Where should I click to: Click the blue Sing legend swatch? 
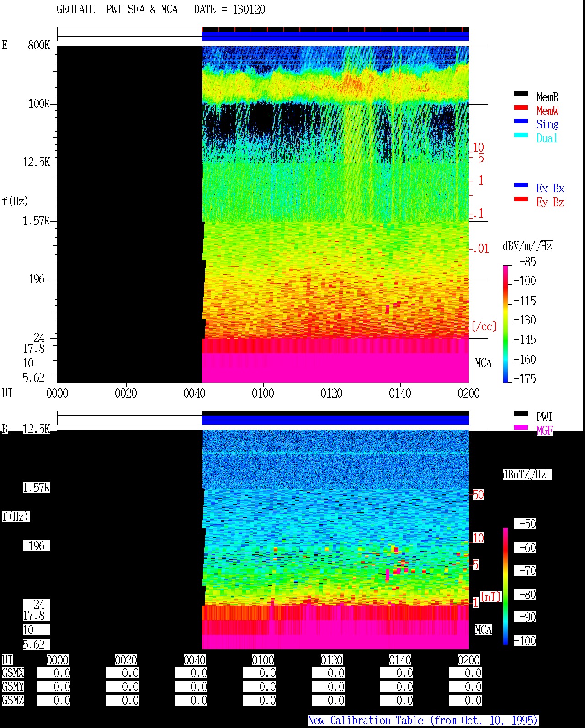(521, 121)
